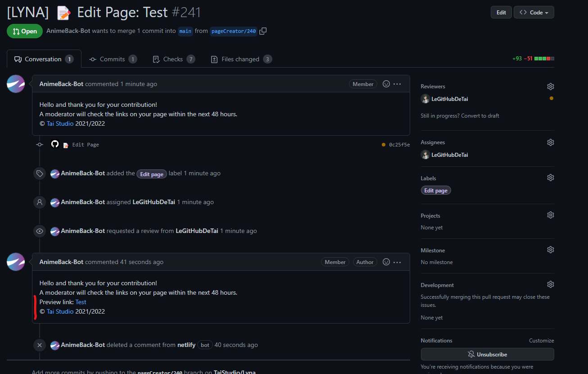The height and width of the screenshot is (374, 588).
Task: Click Author badge on second comment
Action: pos(365,262)
